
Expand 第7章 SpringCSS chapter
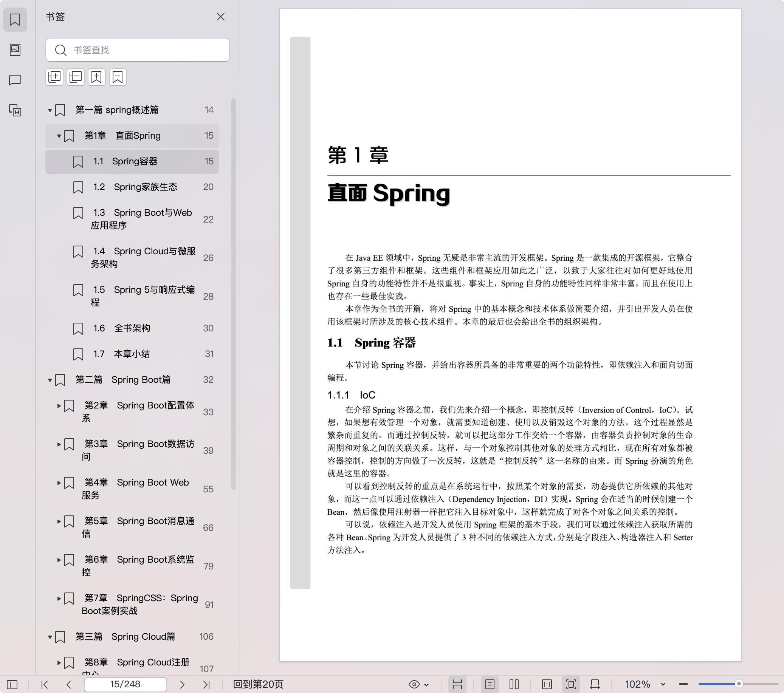pos(59,599)
